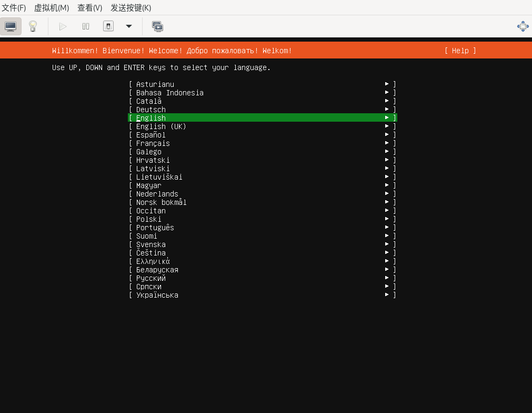Click the fullscreen arrows icon
532x413 pixels.
[523, 26]
